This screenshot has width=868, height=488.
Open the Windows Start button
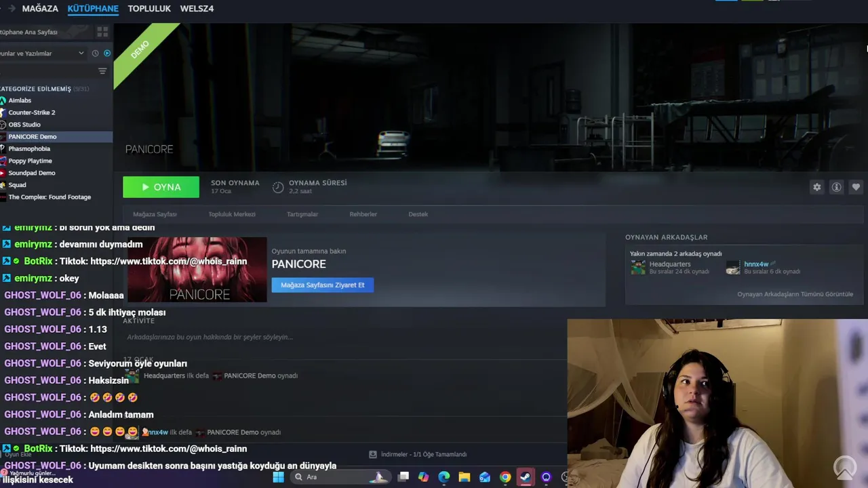point(278,477)
